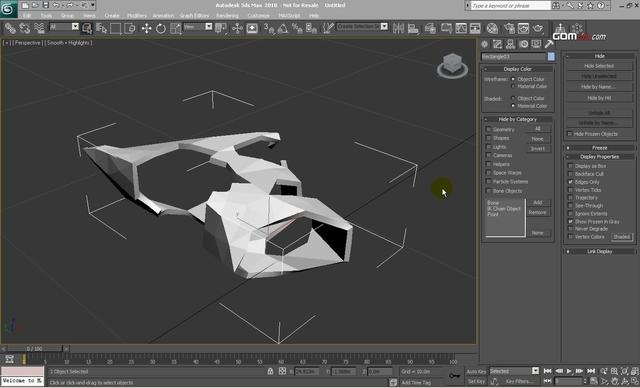Switch to the Motion command panel
640x388 pixels.
coord(523,44)
